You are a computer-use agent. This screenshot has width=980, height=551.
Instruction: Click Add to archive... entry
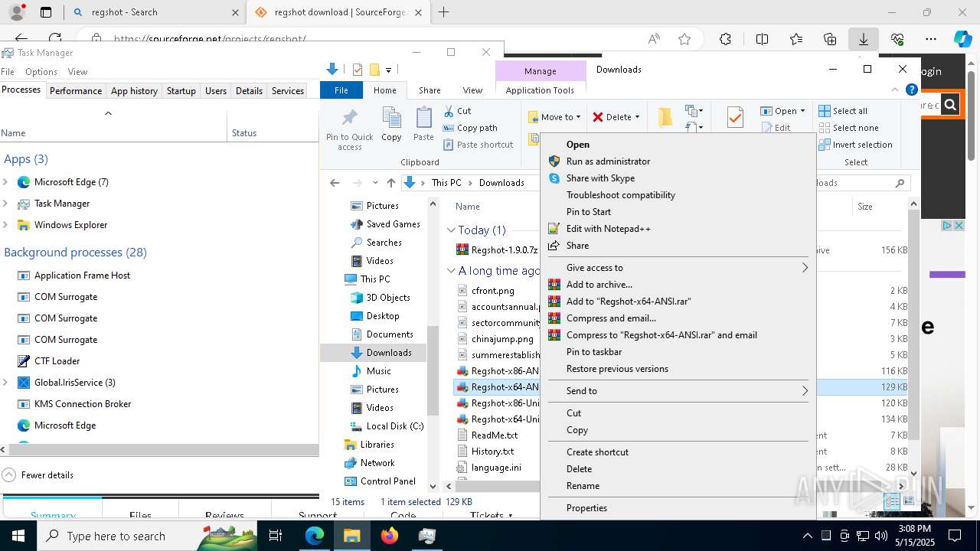[x=599, y=285]
